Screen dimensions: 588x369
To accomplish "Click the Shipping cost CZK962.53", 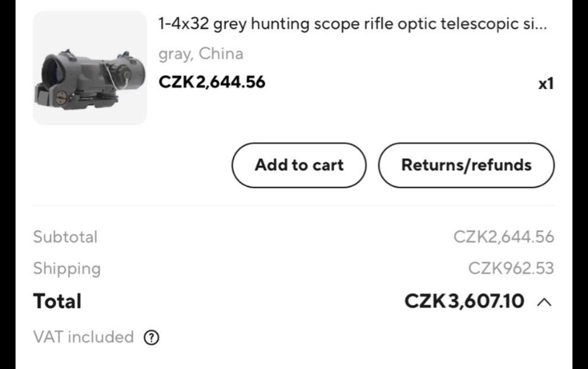I will [x=511, y=268].
